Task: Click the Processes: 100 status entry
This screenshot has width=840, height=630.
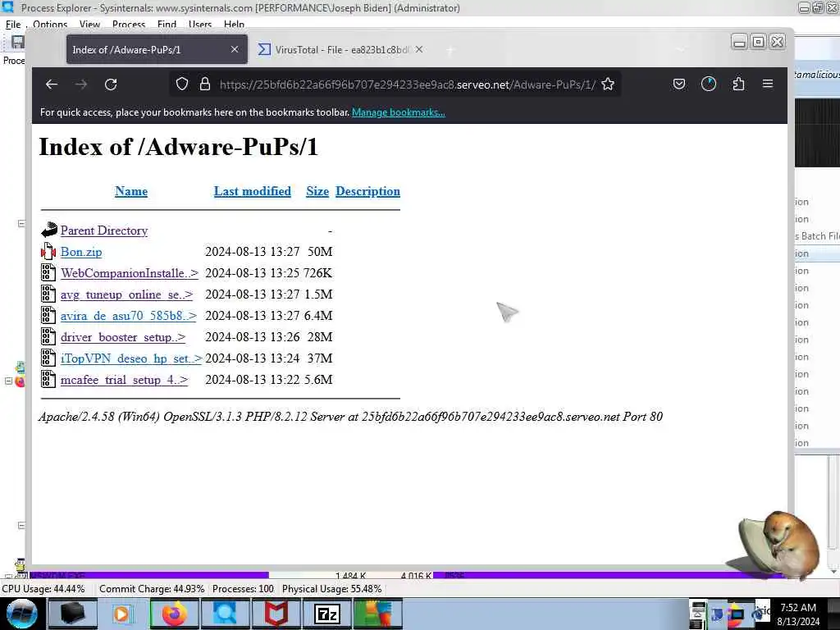Action: click(243, 589)
